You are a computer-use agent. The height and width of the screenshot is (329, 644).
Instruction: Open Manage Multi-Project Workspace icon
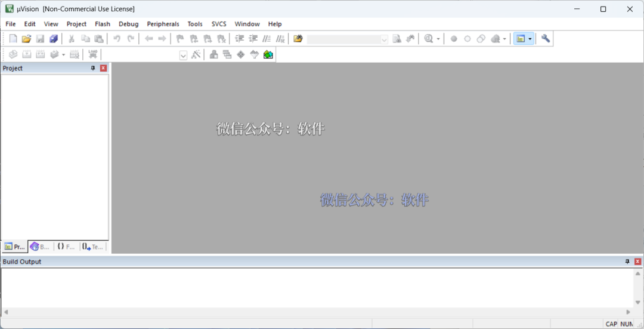click(227, 54)
